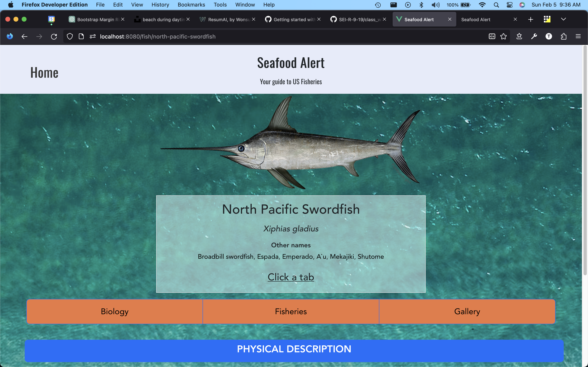Click the Gallery tab button
Screen dimensions: 588x367
[467, 311]
